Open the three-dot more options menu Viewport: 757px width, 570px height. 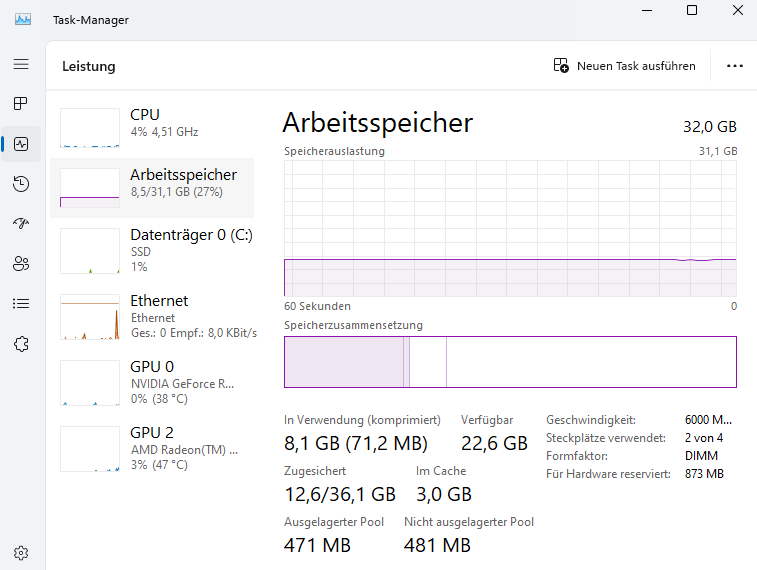click(x=735, y=66)
